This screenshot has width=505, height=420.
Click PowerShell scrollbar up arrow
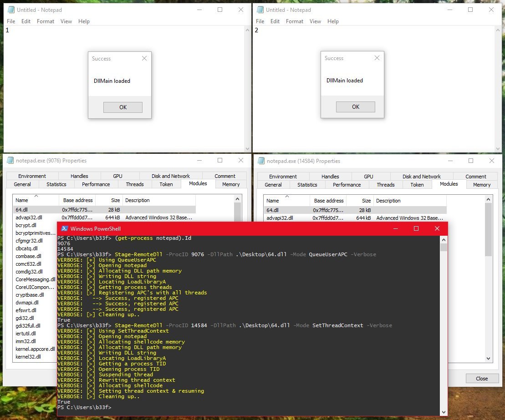pos(444,240)
